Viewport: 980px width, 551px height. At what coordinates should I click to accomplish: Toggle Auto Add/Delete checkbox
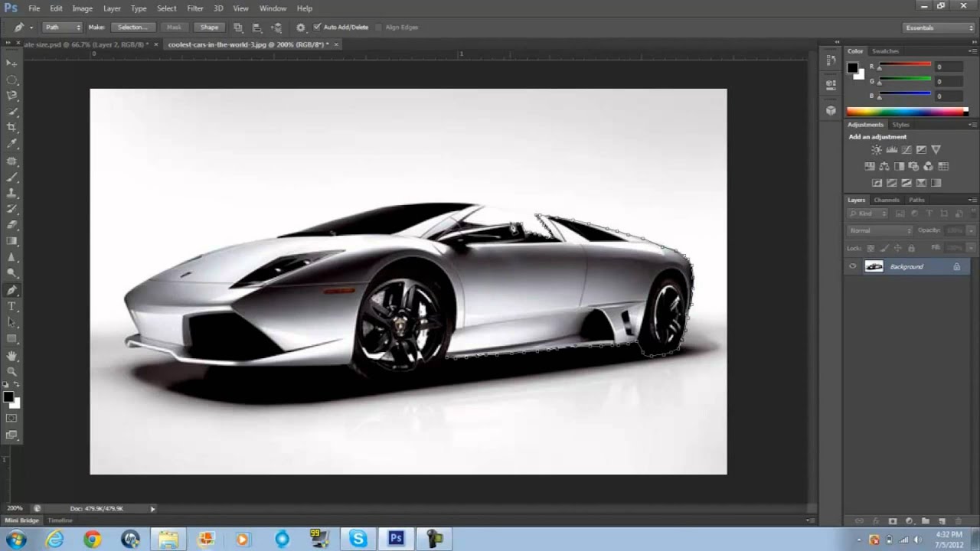tap(317, 28)
